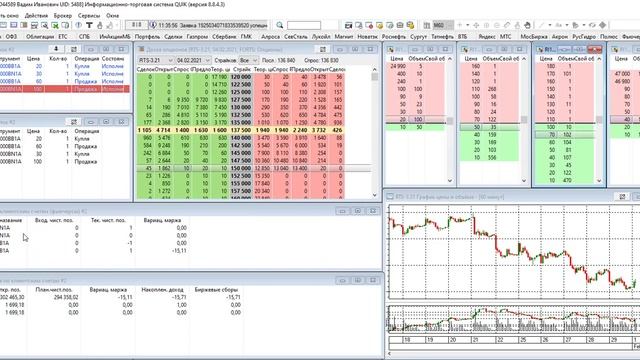
Task: Click the Вариац. маржа column header in positions table
Action: pyautogui.click(x=162, y=220)
